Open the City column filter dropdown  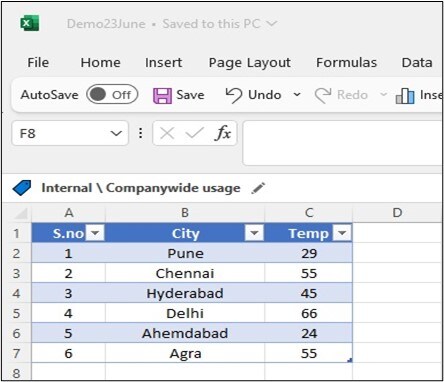tap(254, 233)
